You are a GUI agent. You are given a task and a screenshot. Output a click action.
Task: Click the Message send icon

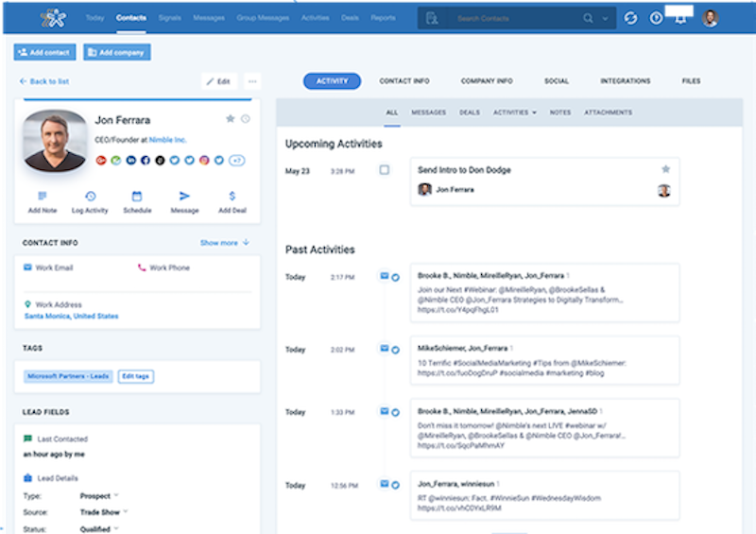184,196
